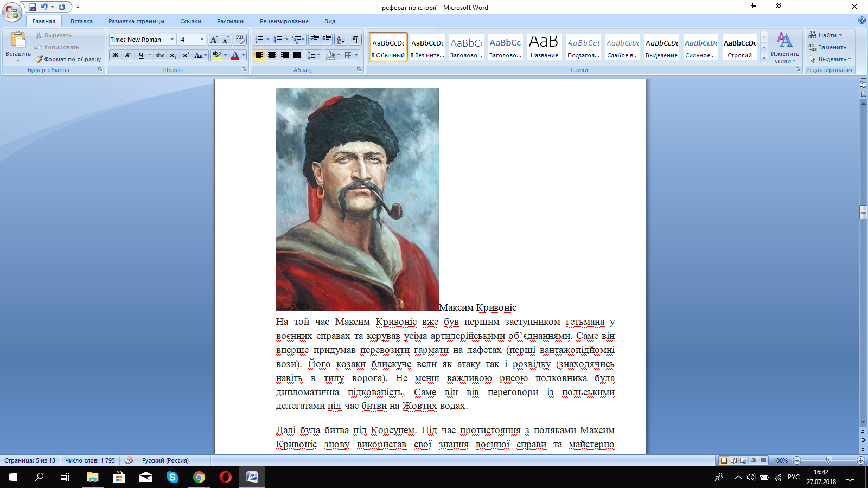Apply the Без интервала style
868x488 pixels.
click(x=427, y=47)
